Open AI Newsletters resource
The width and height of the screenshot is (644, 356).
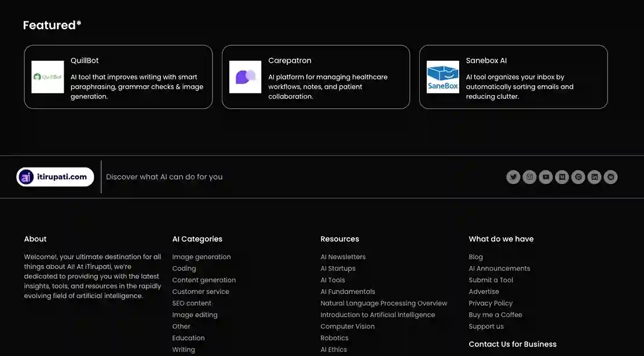coord(343,257)
